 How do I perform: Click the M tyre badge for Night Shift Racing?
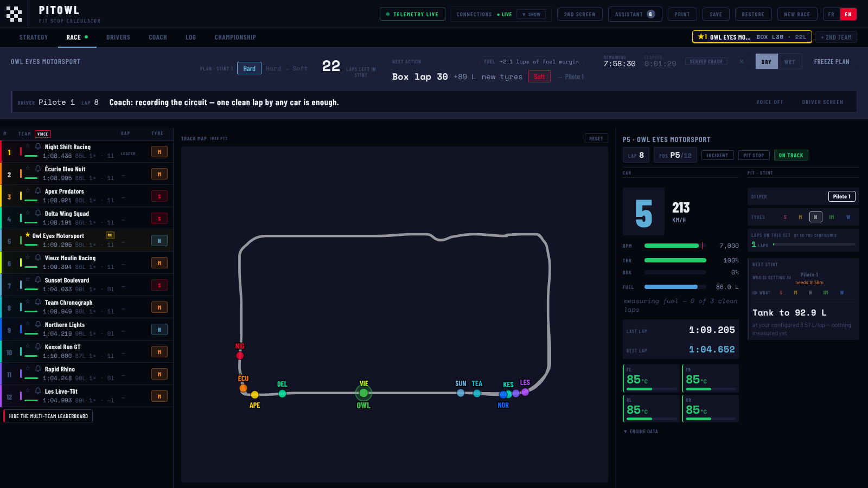(x=159, y=152)
